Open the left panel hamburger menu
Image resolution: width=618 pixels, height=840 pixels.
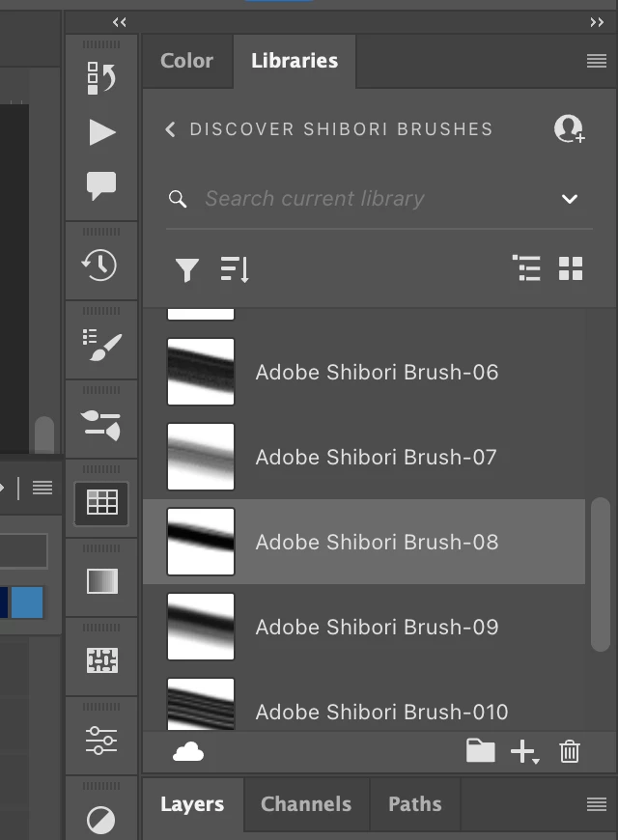tap(42, 488)
